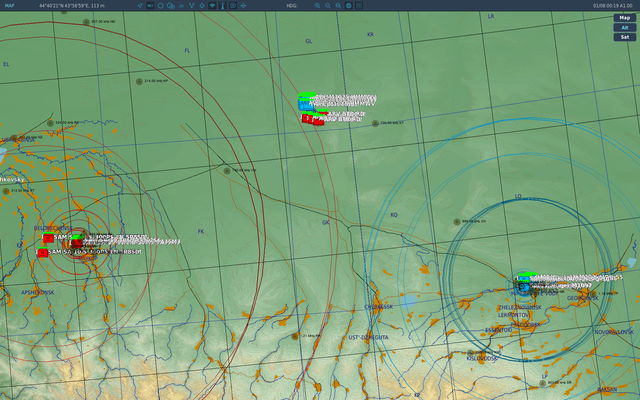Image resolution: width=640 pixels, height=400 pixels.
Task: Click the single circle ring toolbar icon
Action: click(160, 6)
